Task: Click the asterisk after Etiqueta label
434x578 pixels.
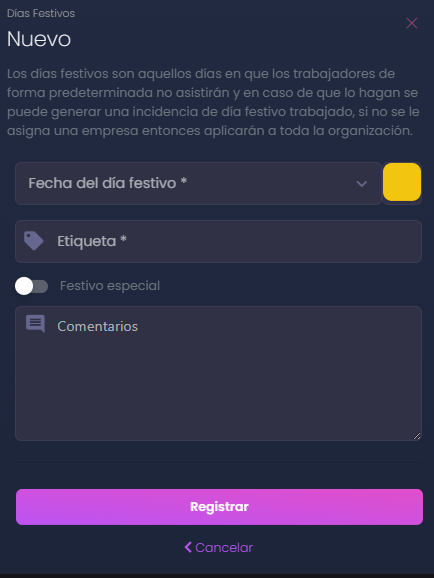Action: pos(124,239)
